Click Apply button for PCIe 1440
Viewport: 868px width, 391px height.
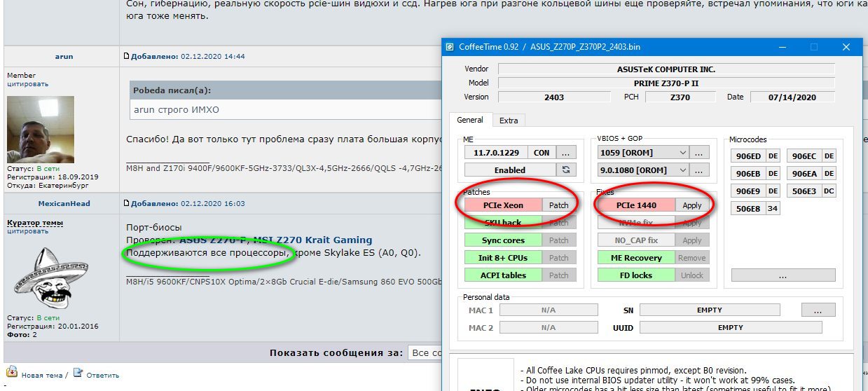coord(691,205)
